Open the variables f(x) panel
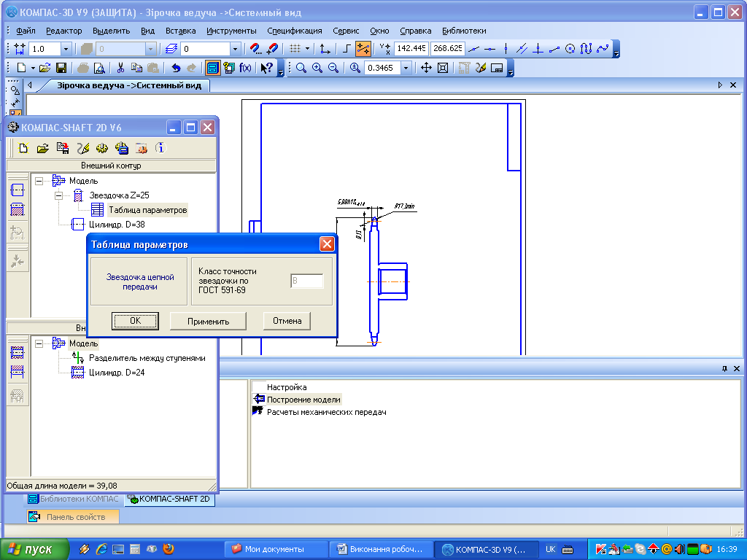This screenshot has width=747, height=560. click(245, 68)
